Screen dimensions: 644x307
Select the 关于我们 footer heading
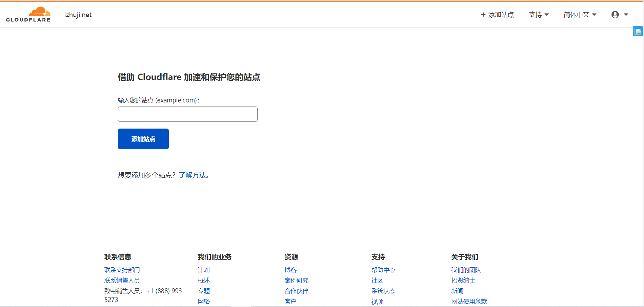pos(465,257)
